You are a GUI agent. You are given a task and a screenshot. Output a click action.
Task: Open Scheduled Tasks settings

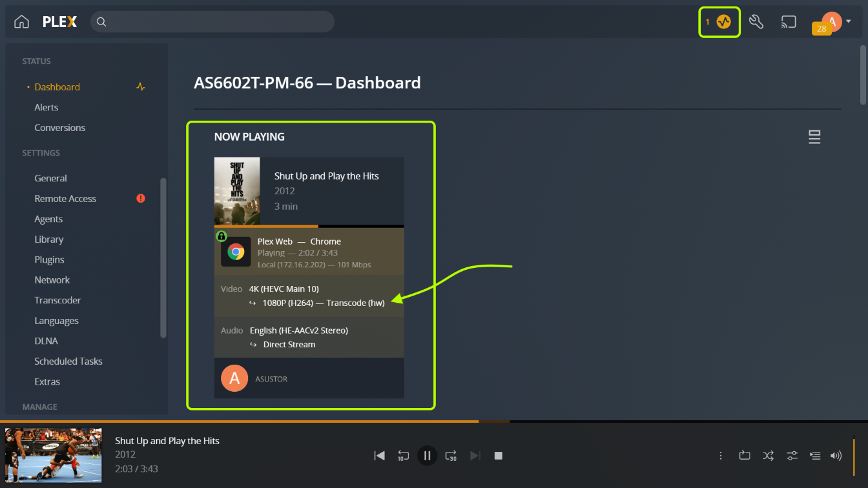68,361
